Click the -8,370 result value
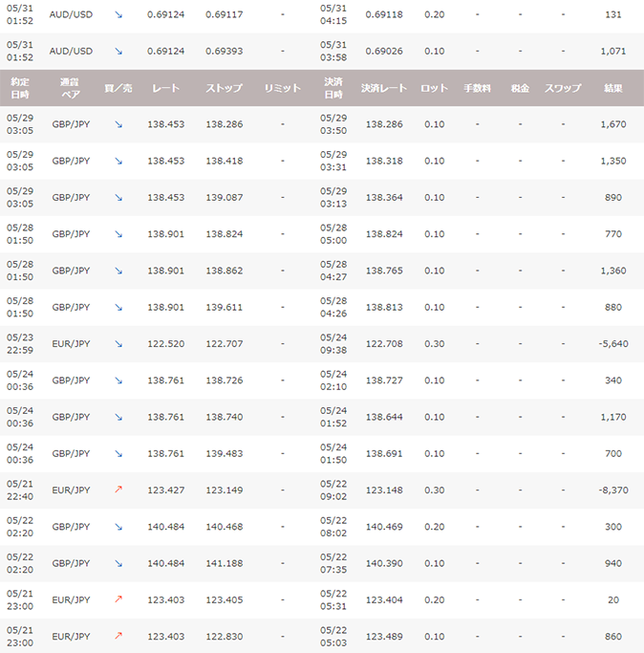The height and width of the screenshot is (653, 644). (x=612, y=490)
